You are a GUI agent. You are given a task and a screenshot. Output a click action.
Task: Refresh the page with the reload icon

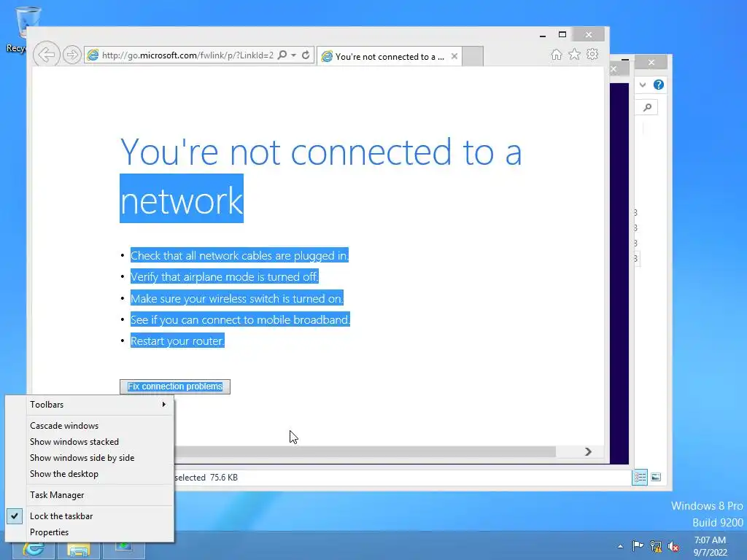pos(306,55)
